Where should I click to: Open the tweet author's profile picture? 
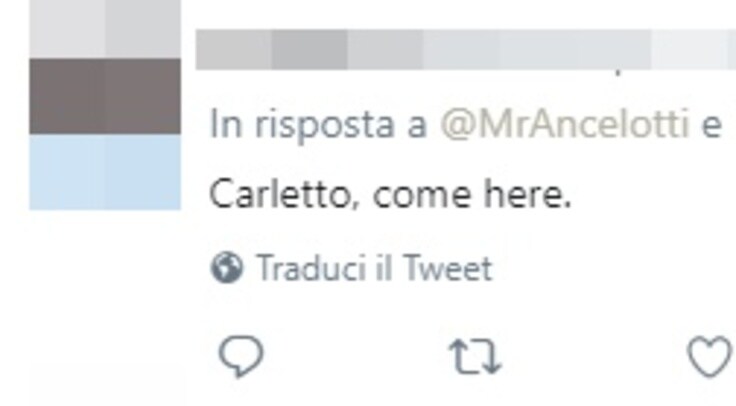pos(105,105)
